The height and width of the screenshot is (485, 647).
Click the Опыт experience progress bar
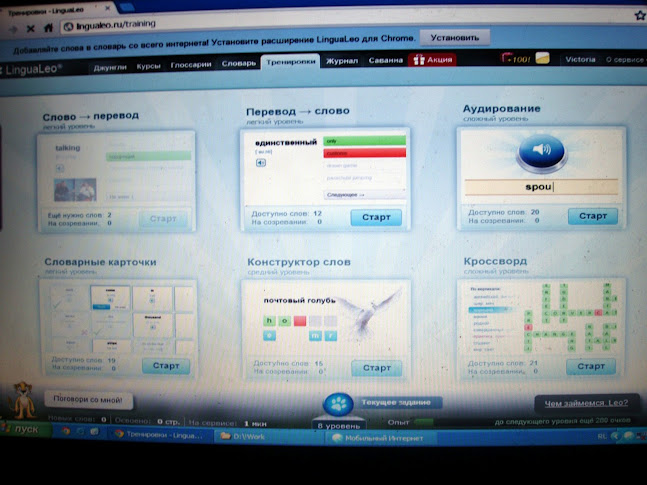[424, 422]
